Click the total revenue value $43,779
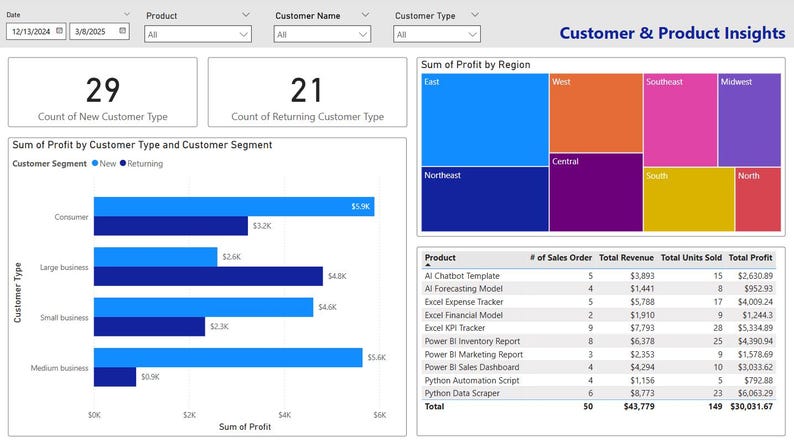The height and width of the screenshot is (442, 794). click(639, 407)
